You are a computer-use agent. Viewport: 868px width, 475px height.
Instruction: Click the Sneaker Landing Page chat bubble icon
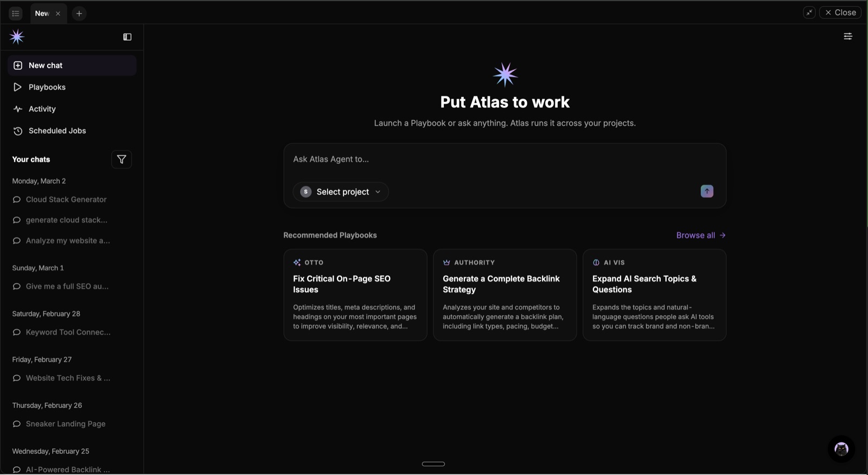(x=17, y=424)
